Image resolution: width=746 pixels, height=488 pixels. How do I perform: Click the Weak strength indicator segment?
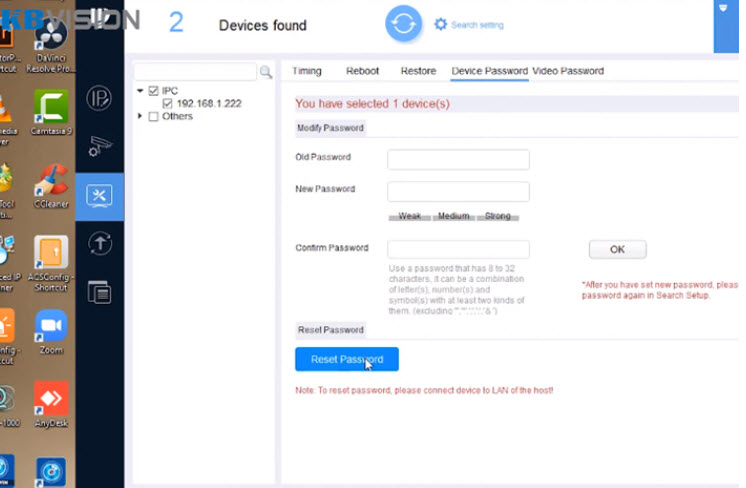409,216
